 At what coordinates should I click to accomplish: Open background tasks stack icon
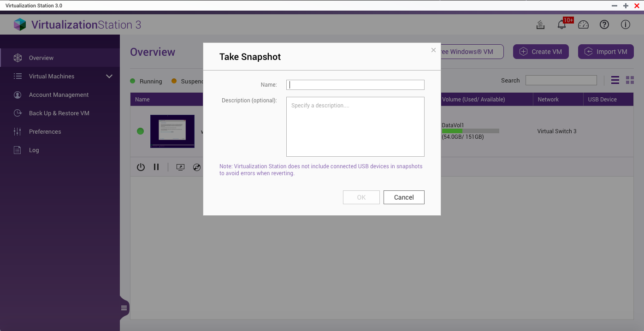pos(541,25)
